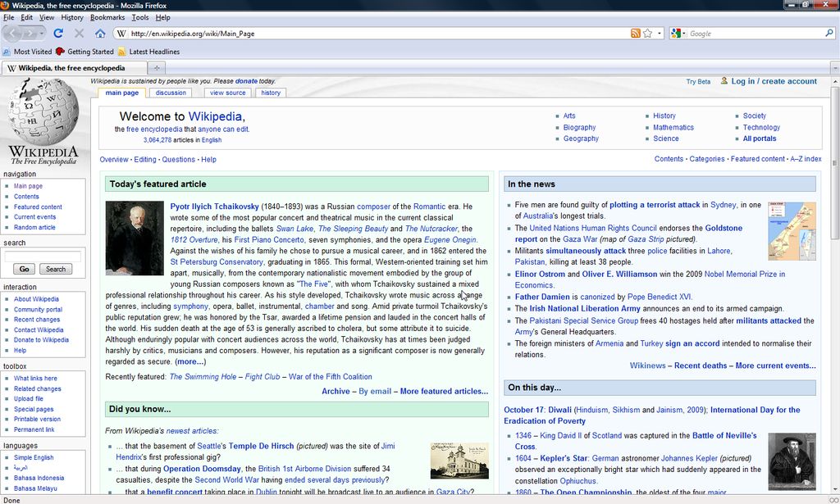Click in the URL address bar
This screenshot has height=504, width=840.
coord(377,33)
